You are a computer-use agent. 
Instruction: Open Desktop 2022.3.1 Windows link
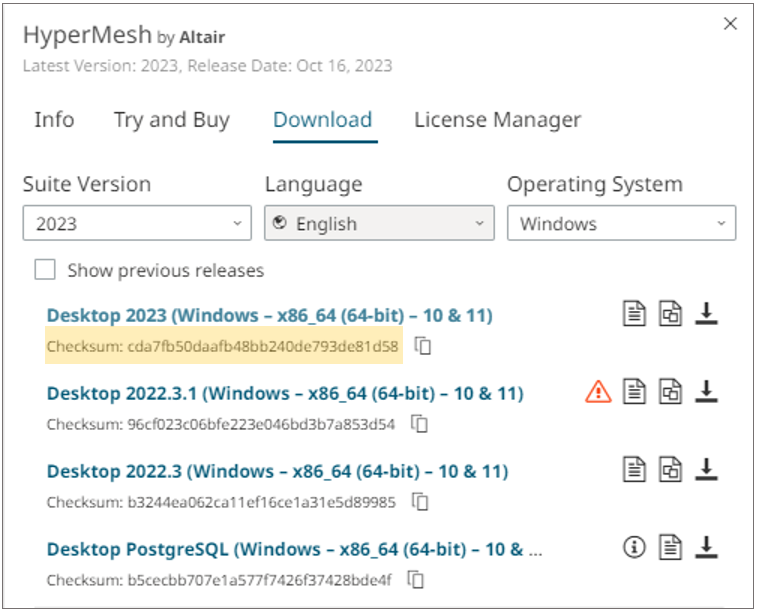pos(285,393)
